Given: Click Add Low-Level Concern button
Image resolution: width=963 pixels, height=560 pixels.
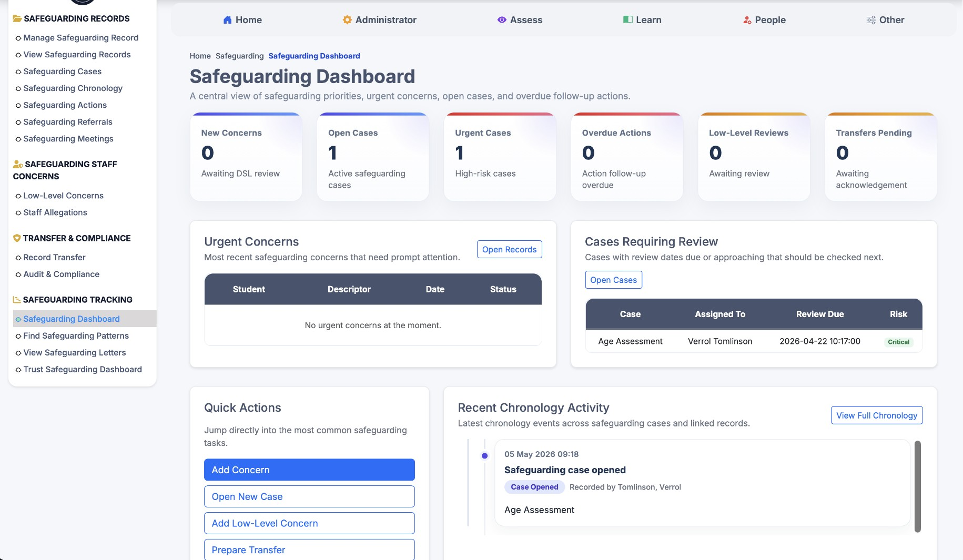Looking at the screenshot, I should (x=309, y=523).
